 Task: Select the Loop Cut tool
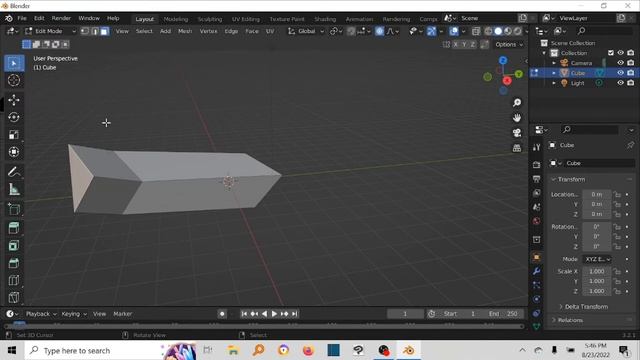(x=14, y=280)
